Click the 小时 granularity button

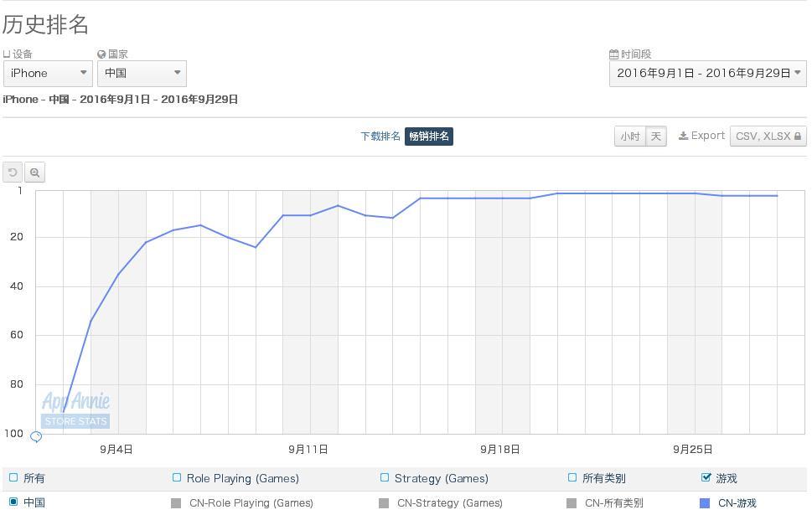[630, 136]
